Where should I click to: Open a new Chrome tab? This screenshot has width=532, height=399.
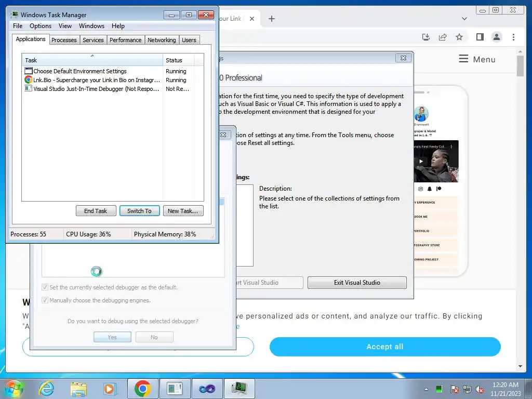pos(271,19)
